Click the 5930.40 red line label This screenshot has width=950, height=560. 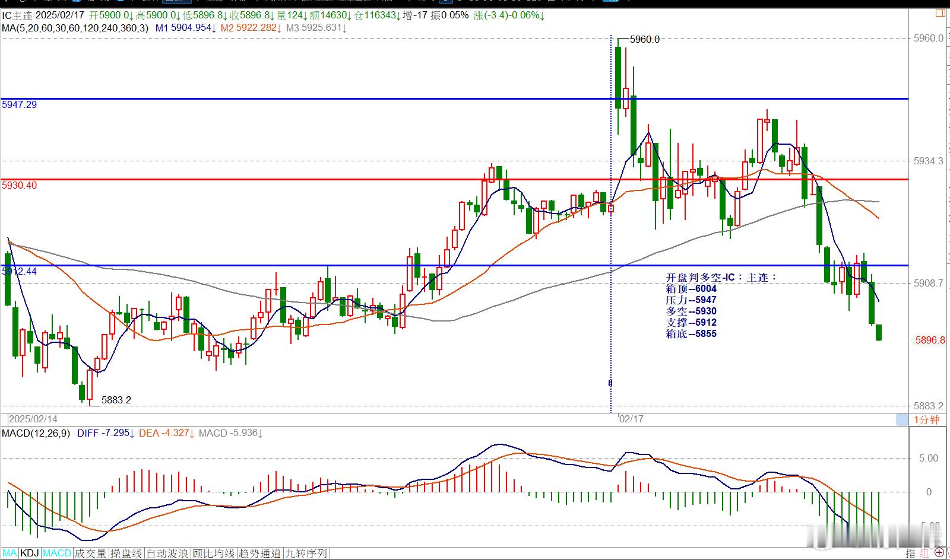(19, 185)
